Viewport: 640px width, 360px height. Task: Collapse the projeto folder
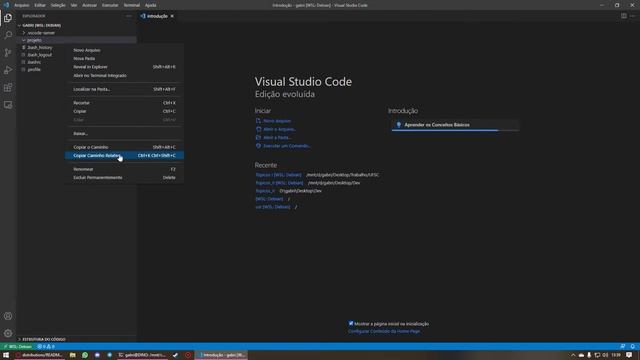click(x=34, y=40)
